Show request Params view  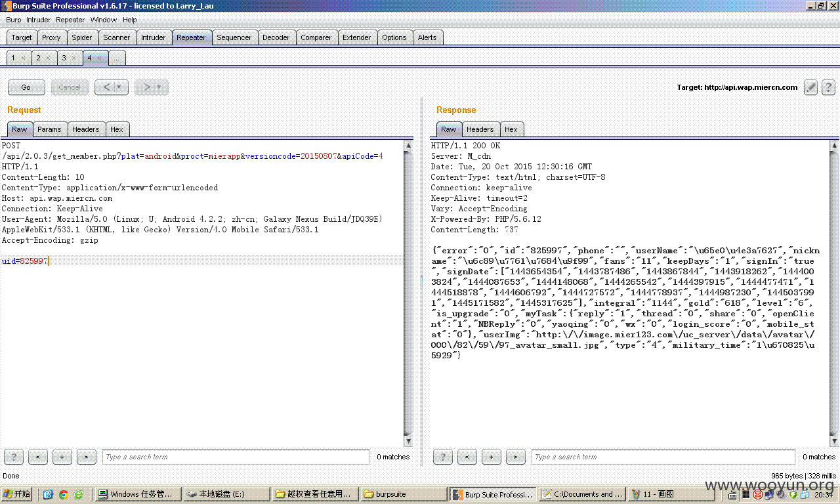coord(49,129)
